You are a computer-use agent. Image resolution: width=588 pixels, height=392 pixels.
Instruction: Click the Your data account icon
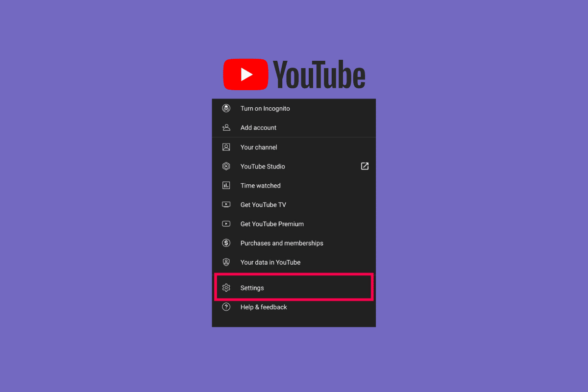pos(226,262)
